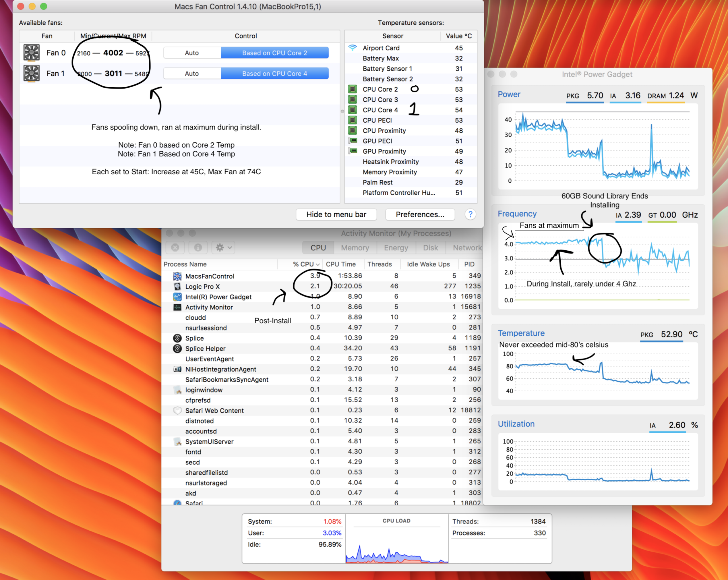The image size is (728, 580).
Task: Select the Palm Rest sensor row
Action: point(411,182)
